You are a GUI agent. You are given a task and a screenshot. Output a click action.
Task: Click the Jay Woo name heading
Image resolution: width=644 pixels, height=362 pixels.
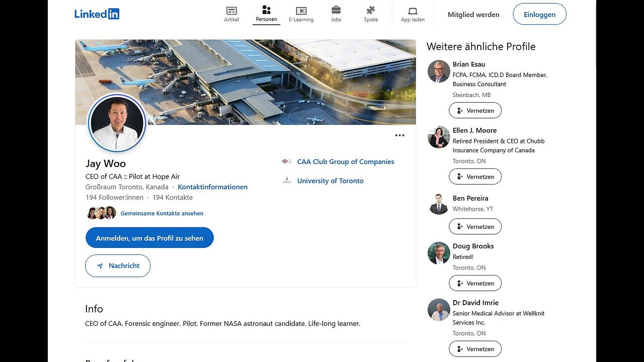[x=106, y=163]
